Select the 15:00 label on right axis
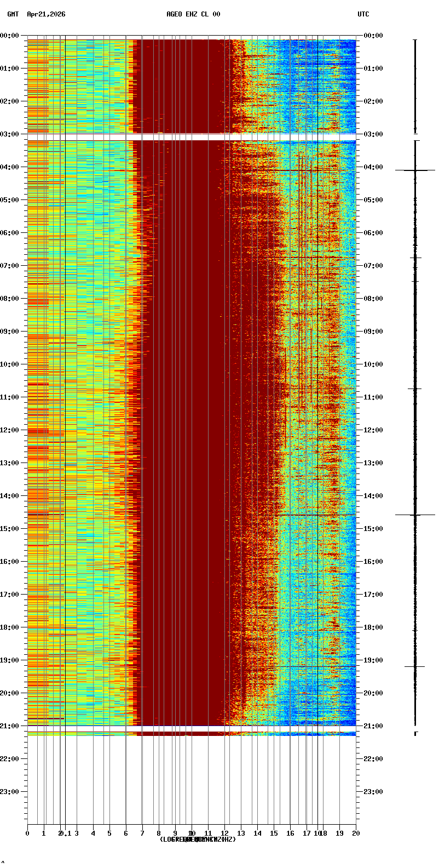The image size is (439, 868). [x=372, y=529]
